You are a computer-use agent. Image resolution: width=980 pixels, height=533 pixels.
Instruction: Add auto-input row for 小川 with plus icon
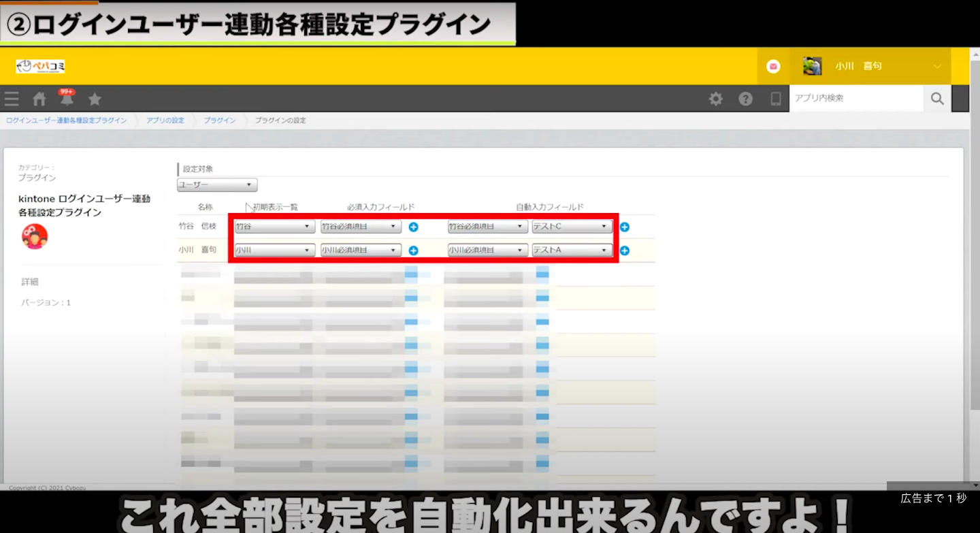pos(624,251)
